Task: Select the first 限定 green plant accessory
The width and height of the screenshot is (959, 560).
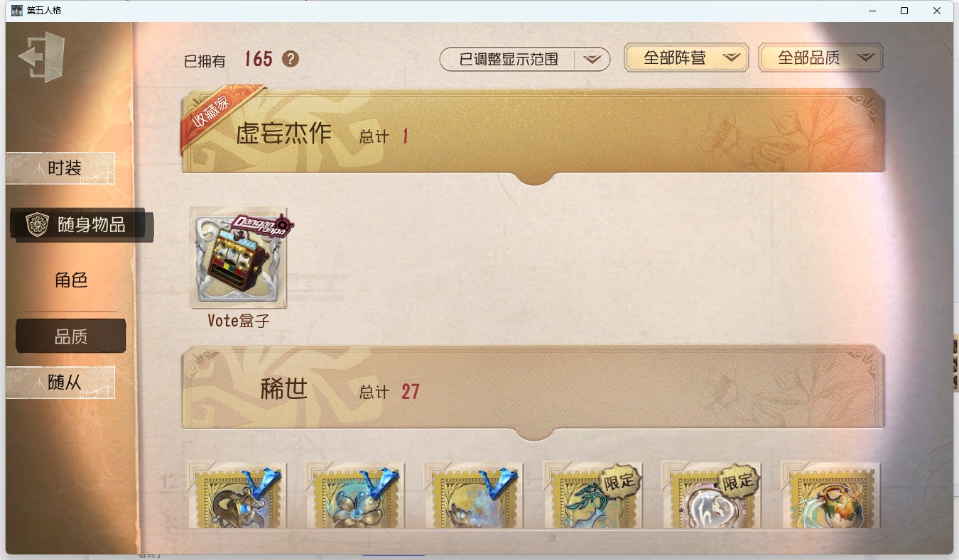Action: (592, 495)
